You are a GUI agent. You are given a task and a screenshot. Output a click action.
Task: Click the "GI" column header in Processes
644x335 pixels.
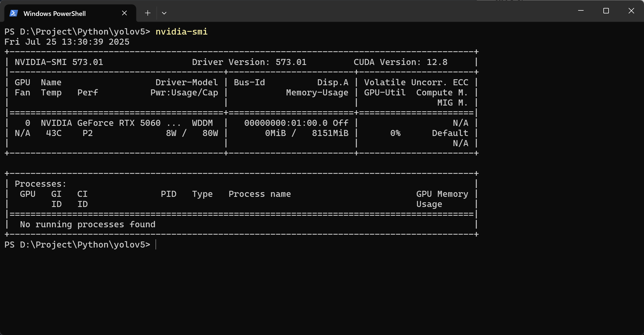56,194
